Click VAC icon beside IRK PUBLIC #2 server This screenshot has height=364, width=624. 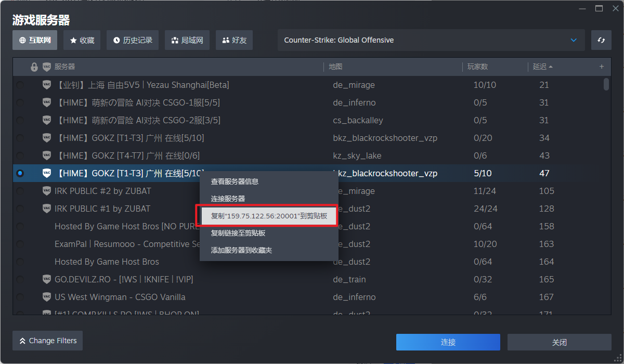47,191
